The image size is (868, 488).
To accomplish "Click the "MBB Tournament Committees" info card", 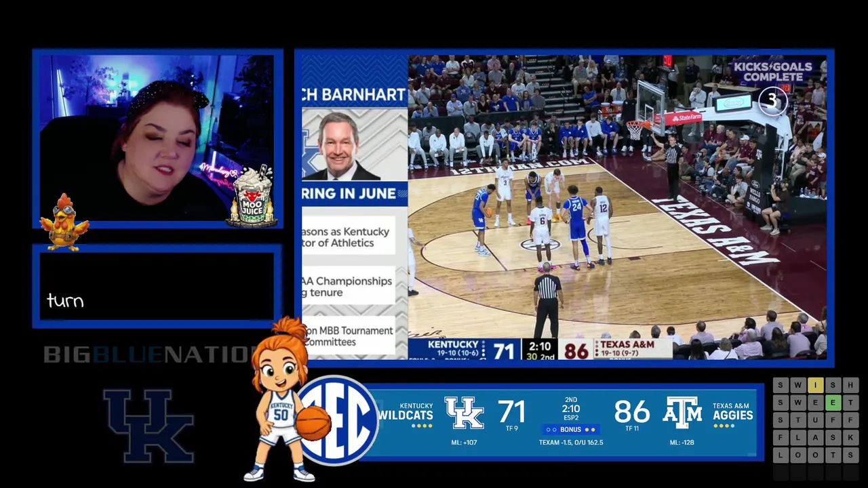I will pyautogui.click(x=349, y=336).
